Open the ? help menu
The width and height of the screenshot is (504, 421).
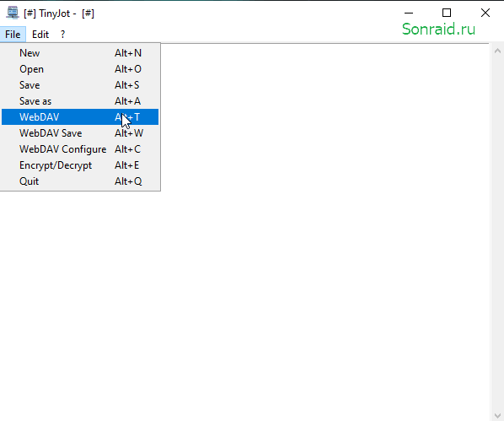pos(62,35)
